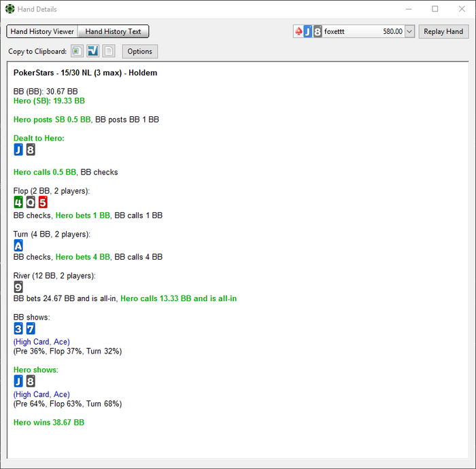
Task: Click the 'Hero shows:' label
Action: (x=36, y=370)
